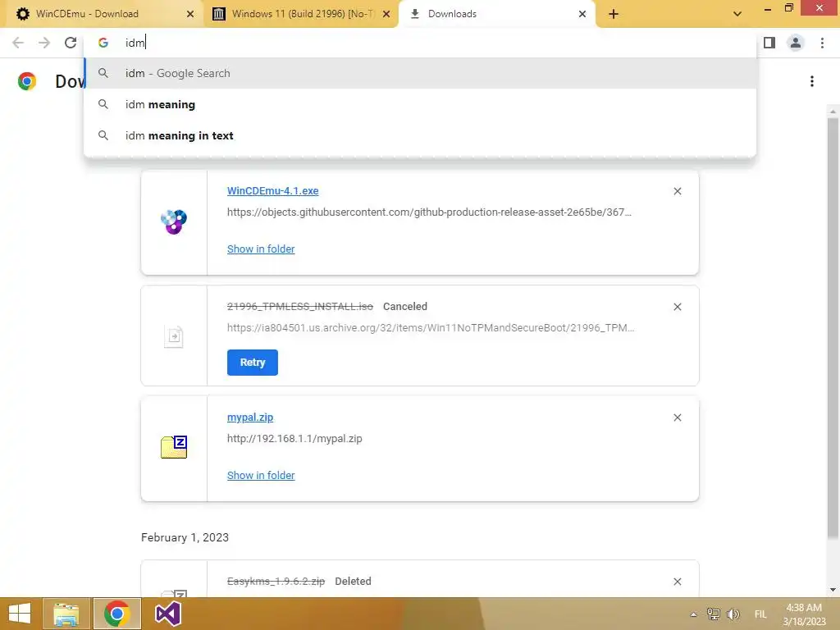Screen dimensions: 840x630
Task: Select the Downloads tab
Action: 497,14
